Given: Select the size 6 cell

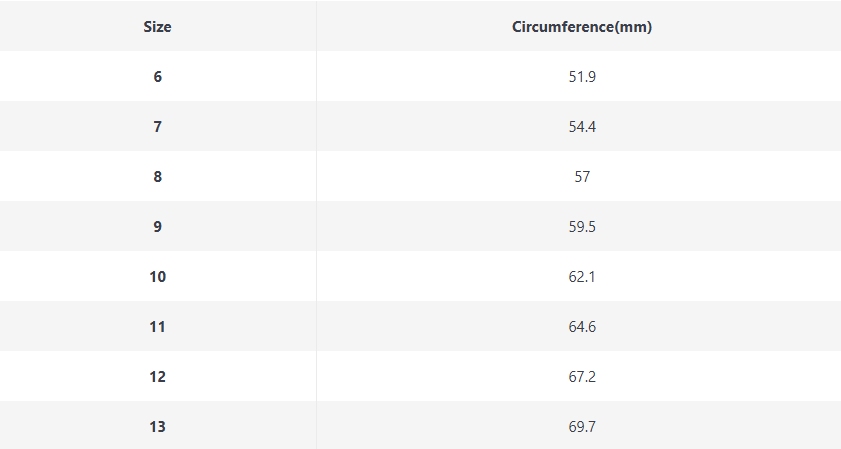Looking at the screenshot, I should (x=158, y=77).
